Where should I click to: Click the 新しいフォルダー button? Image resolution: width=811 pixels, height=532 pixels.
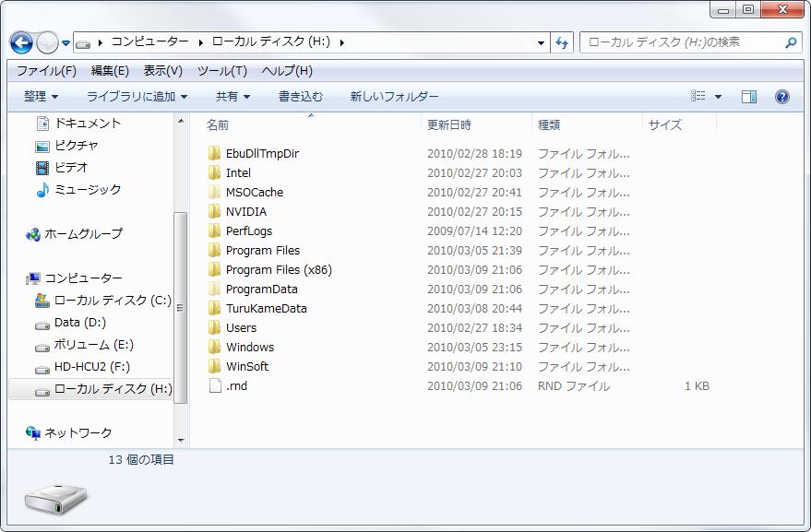(394, 97)
